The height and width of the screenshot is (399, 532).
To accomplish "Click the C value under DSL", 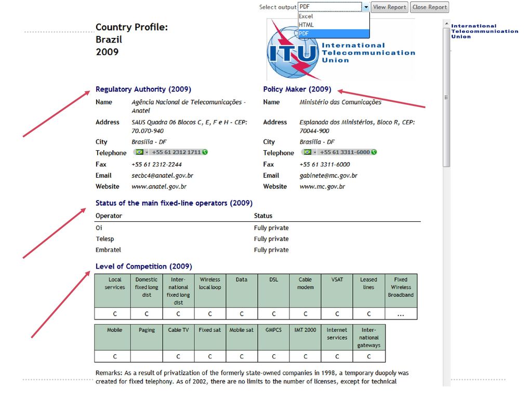I will [x=273, y=314].
